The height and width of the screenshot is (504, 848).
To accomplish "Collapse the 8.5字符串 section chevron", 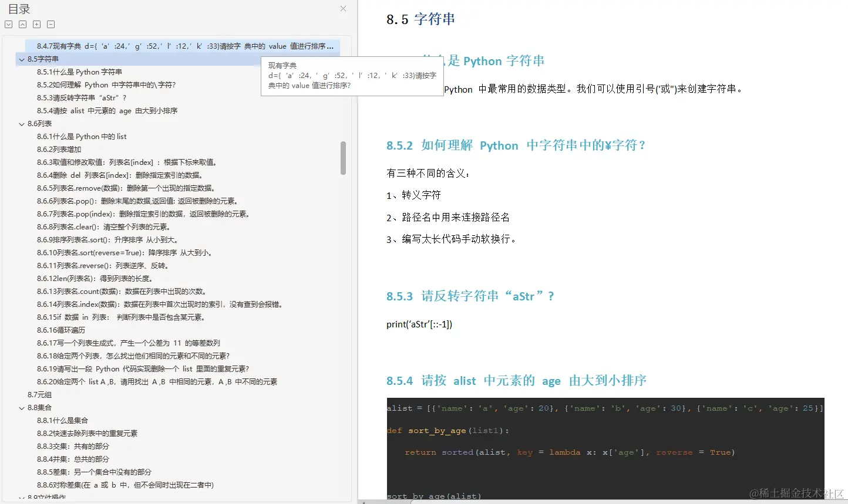I will click(21, 59).
